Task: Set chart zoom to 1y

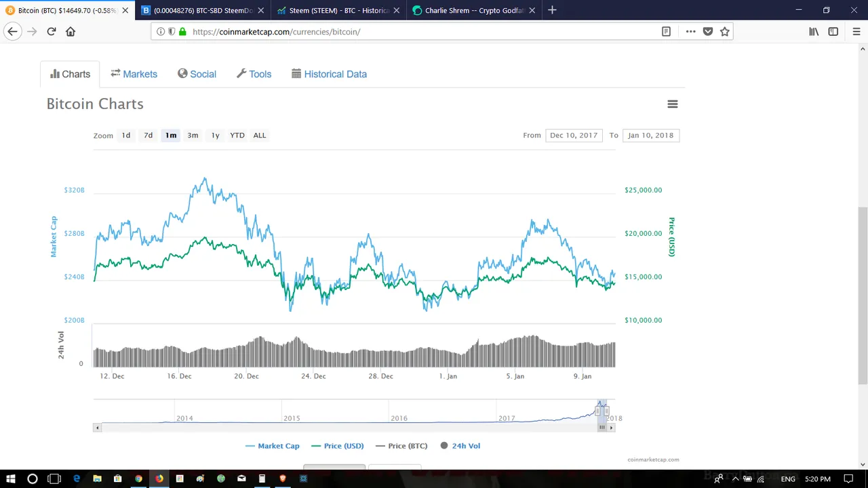Action: click(216, 135)
